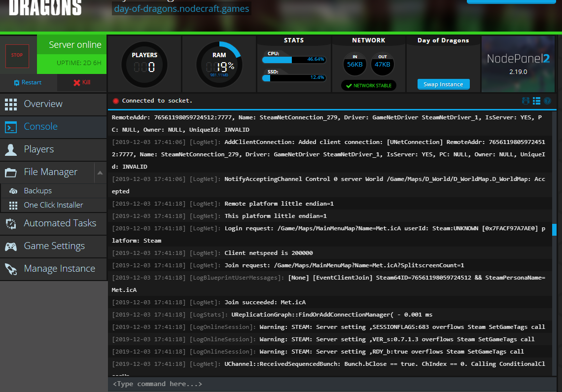Click the Game Settings gamepad icon
This screenshot has width=562, height=392.
(11, 246)
